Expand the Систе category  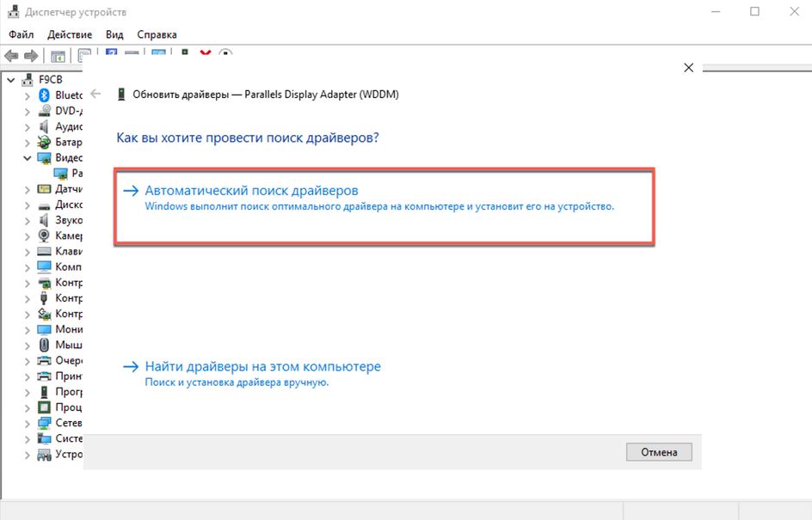click(x=28, y=439)
